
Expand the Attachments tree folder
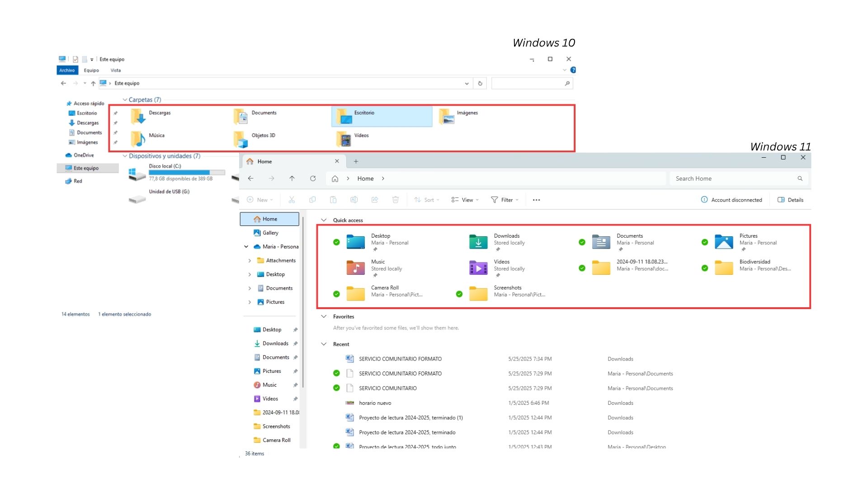click(x=250, y=261)
